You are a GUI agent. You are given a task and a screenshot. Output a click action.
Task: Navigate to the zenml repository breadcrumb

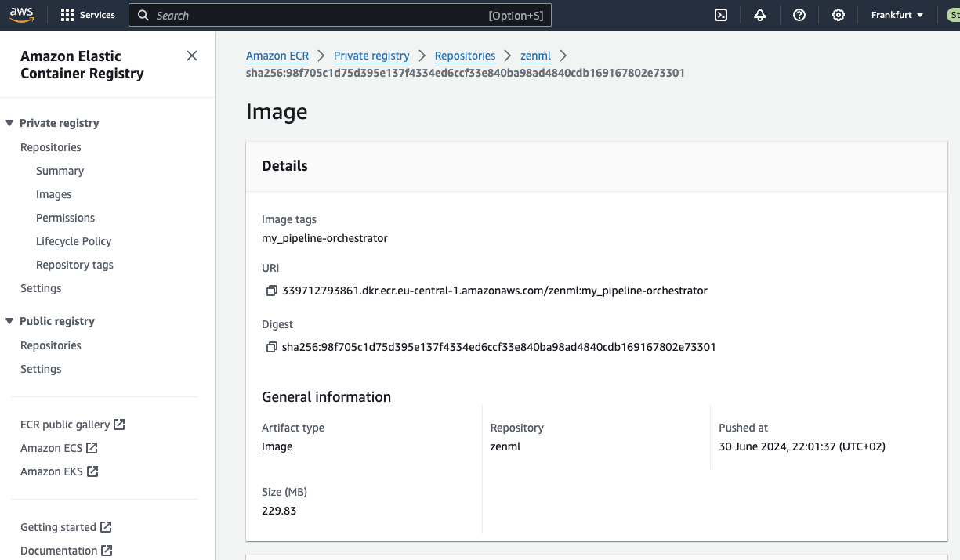click(x=535, y=56)
